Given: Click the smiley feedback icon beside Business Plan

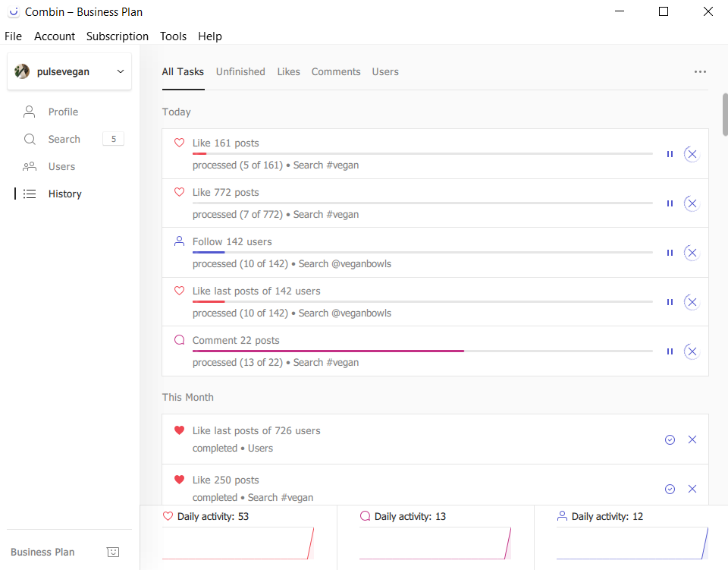Looking at the screenshot, I should tap(113, 552).
